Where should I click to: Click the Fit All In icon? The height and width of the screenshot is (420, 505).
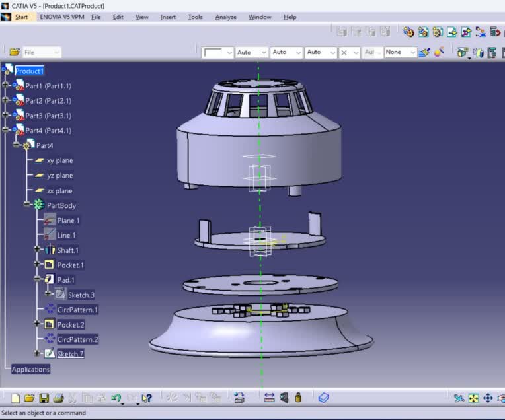tap(473, 398)
